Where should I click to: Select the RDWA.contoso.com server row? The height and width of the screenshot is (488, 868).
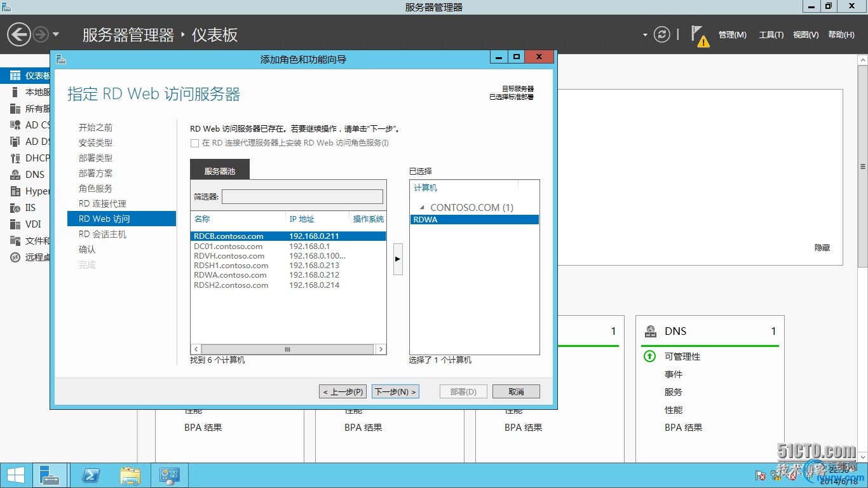click(288, 275)
